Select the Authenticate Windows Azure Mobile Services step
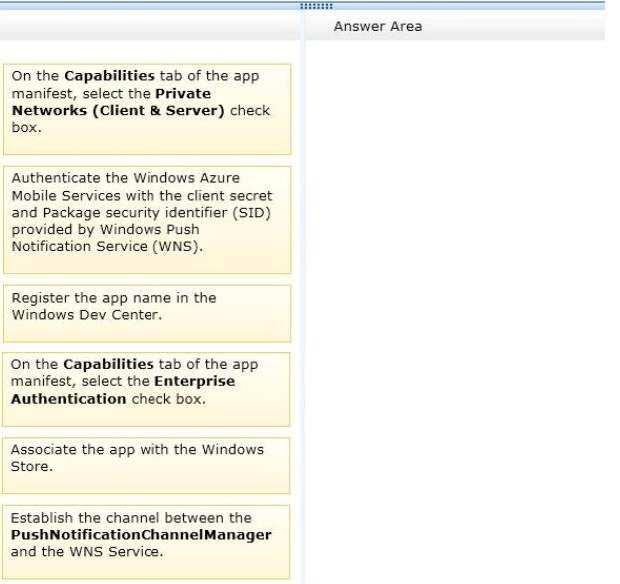This screenshot has height=584, width=620. [147, 220]
